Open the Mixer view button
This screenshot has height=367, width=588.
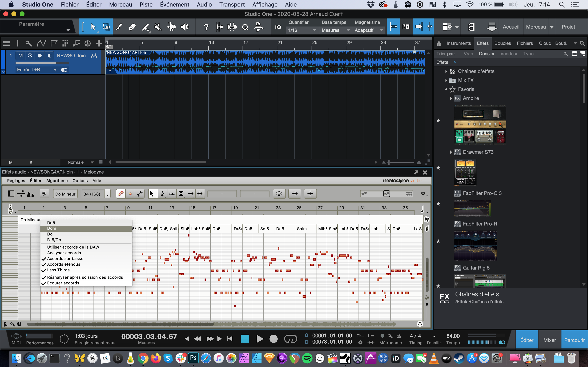point(549,340)
